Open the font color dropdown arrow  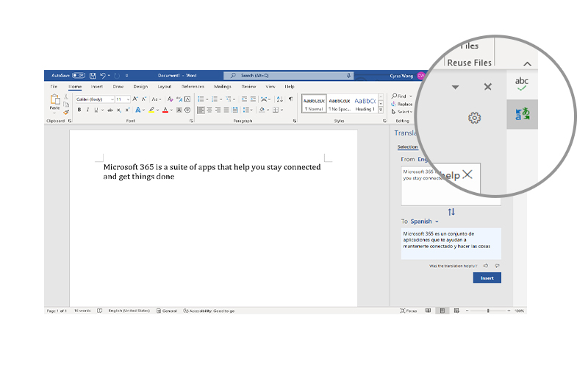point(171,110)
